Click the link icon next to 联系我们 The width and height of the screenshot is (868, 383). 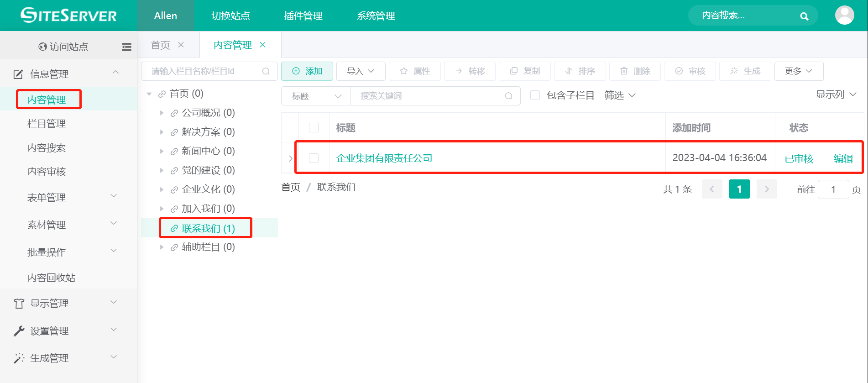174,228
